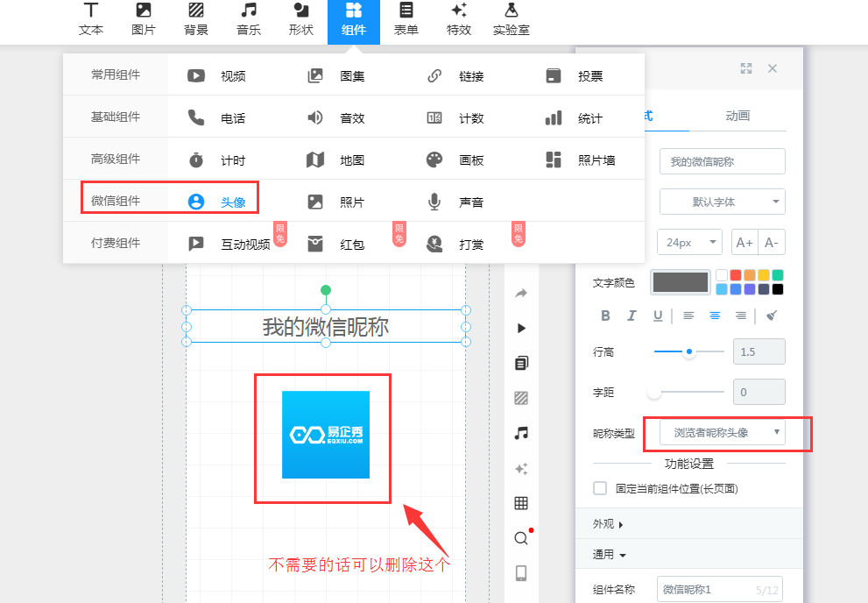The image size is (868, 603).
Task: Insert the WeChat 声音 voice component
Action: (x=455, y=202)
